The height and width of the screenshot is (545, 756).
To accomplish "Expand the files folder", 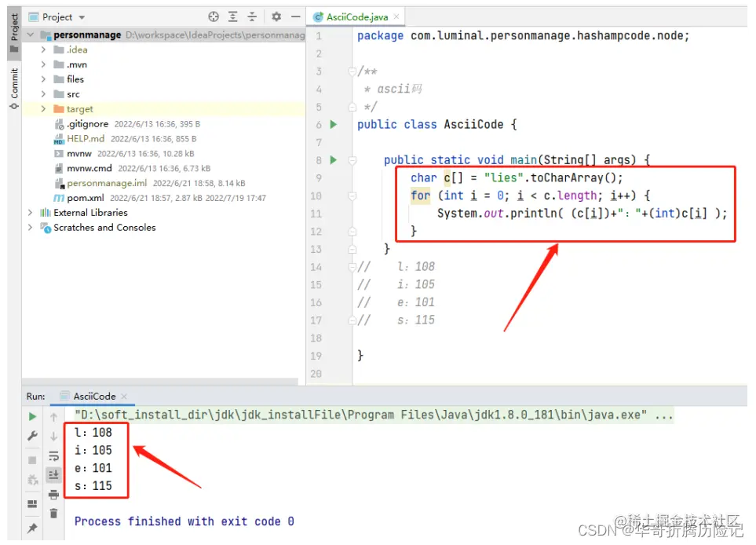I will click(x=43, y=79).
